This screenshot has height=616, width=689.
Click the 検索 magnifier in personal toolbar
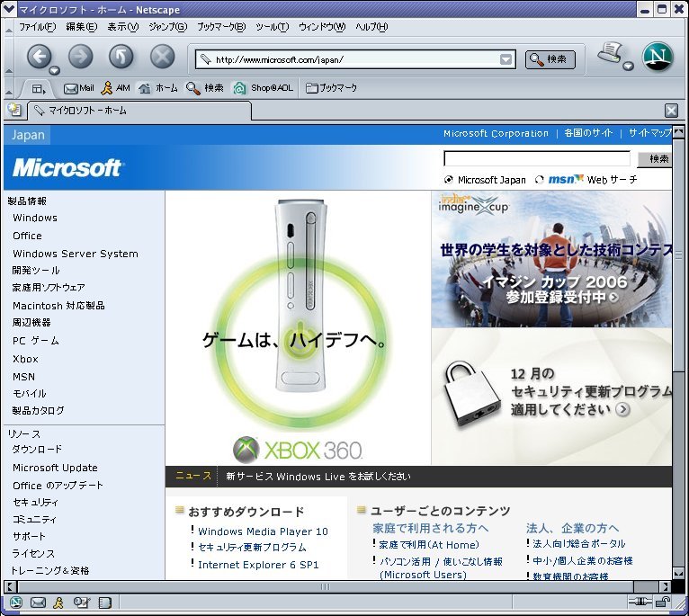pos(204,88)
